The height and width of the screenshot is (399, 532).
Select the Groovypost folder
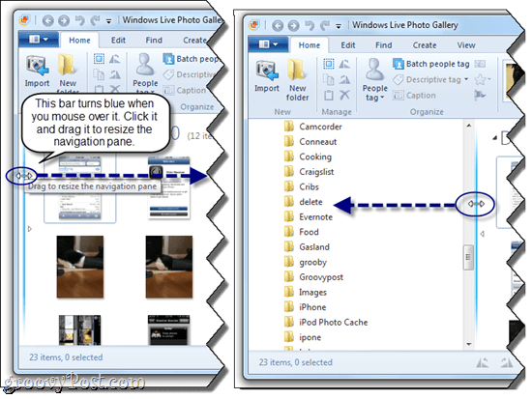313,277
